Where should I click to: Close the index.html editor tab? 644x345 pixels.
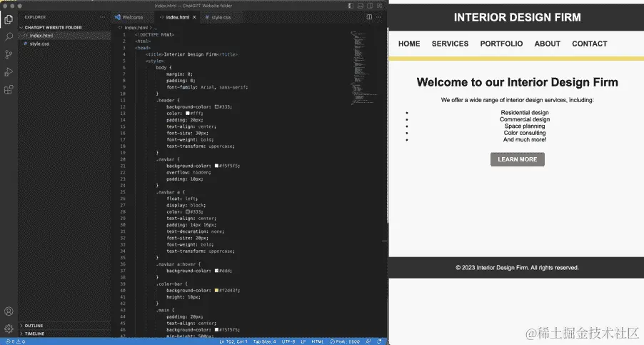pos(194,17)
